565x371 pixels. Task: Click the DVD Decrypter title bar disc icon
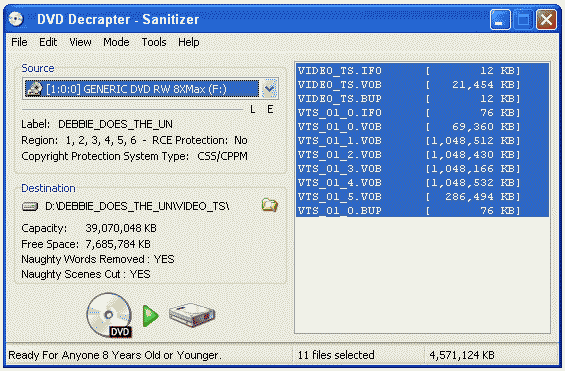[x=16, y=19]
